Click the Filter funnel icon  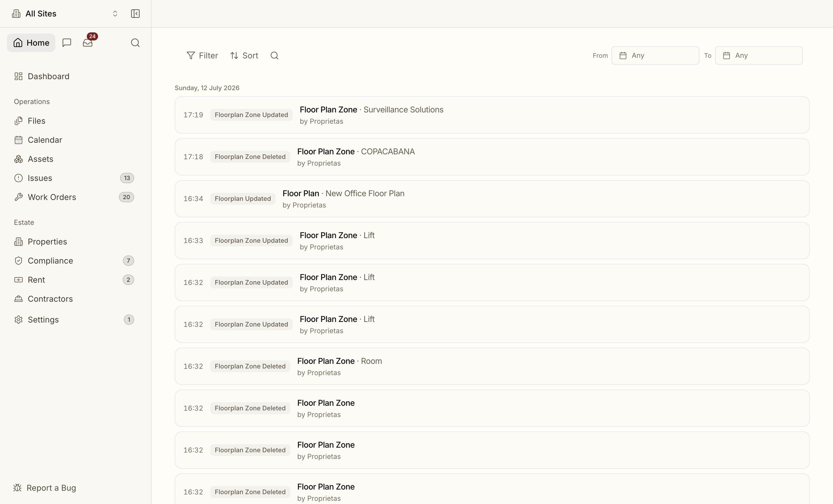click(191, 55)
